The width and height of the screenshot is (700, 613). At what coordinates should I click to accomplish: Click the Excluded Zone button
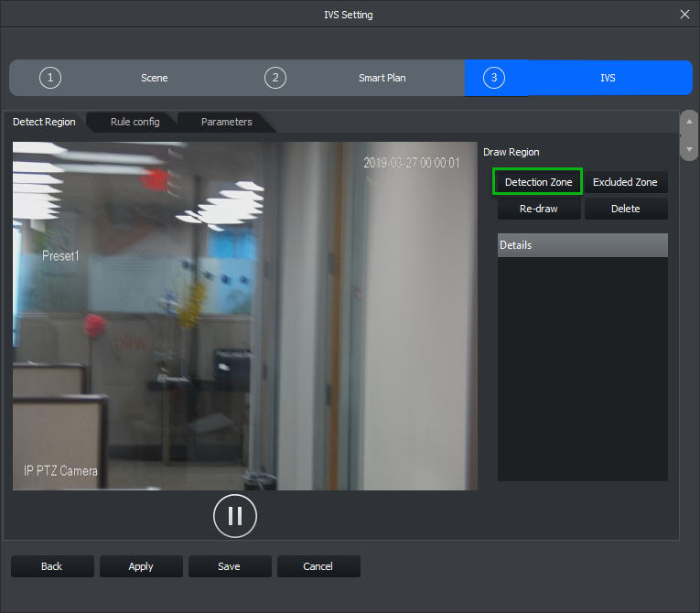[625, 182]
